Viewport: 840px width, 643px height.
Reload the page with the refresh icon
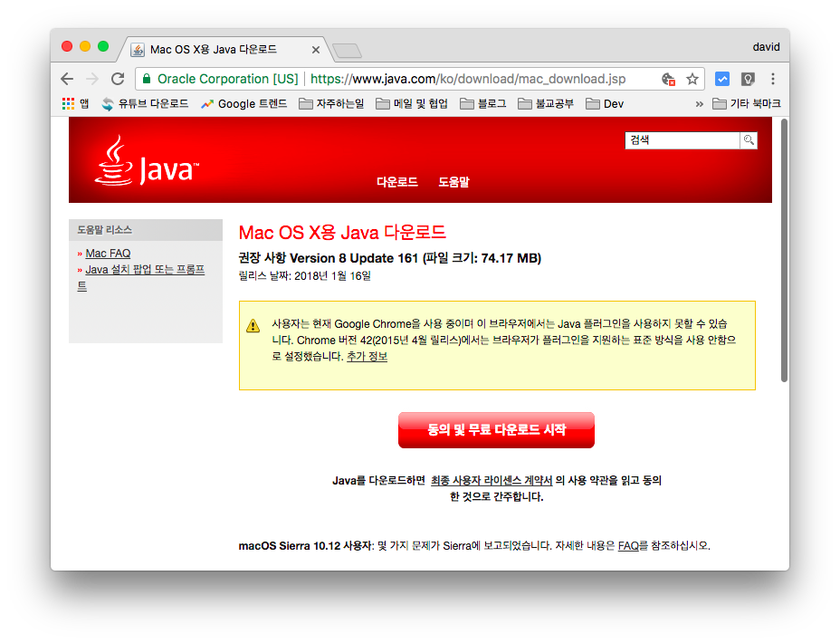point(118,79)
